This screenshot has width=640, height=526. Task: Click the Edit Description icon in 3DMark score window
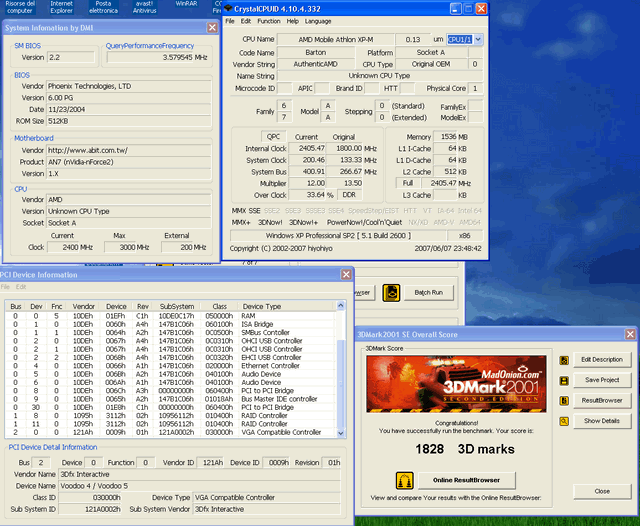pyautogui.click(x=564, y=360)
